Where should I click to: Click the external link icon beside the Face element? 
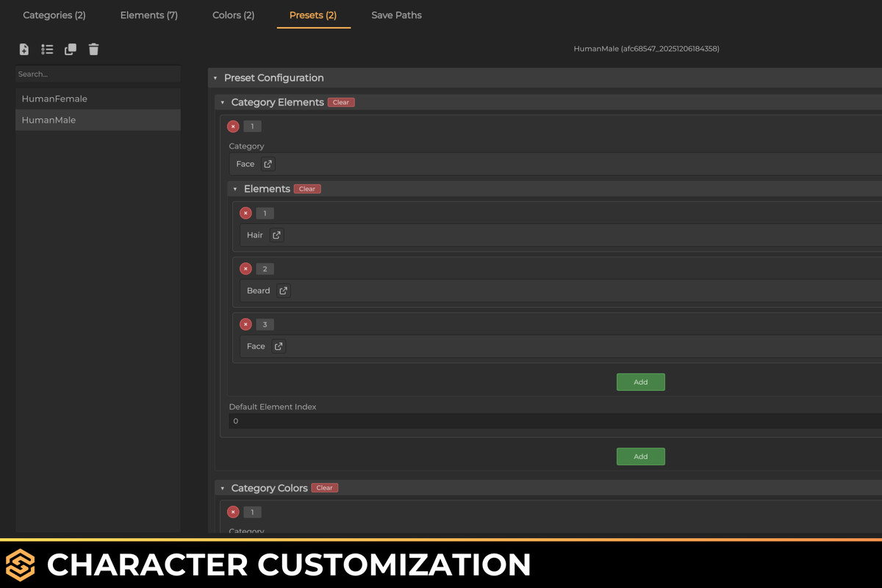pyautogui.click(x=278, y=346)
